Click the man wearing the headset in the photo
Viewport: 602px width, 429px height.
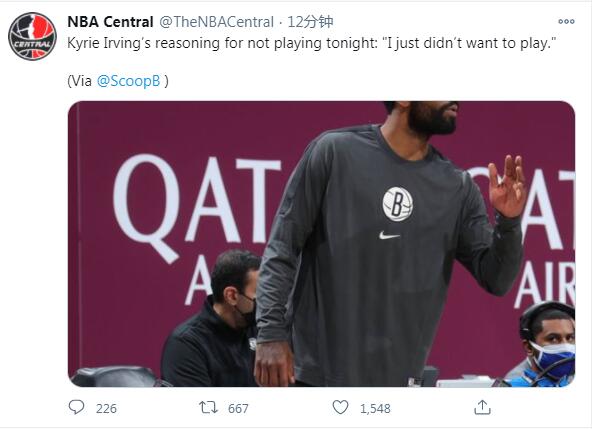point(548,343)
